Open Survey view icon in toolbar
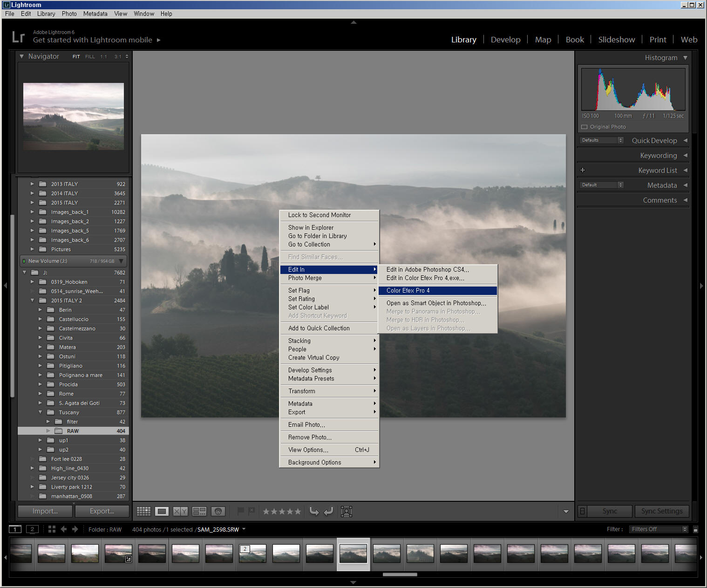Viewport: 707px width, 588px height. (199, 512)
